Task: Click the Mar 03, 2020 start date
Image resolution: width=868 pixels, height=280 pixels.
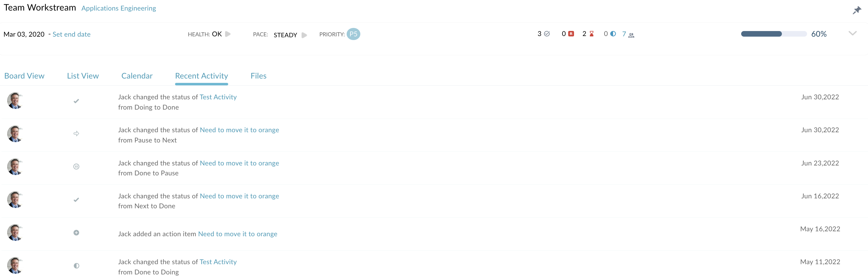Action: point(24,34)
